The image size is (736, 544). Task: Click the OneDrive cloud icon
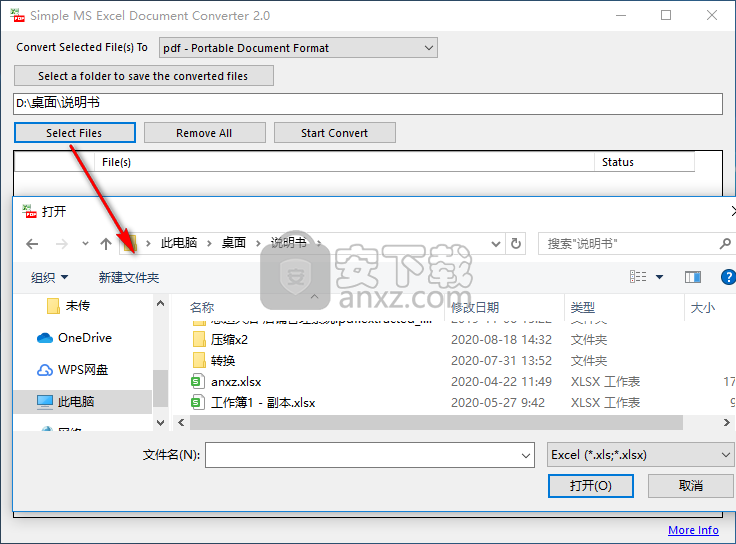click(x=45, y=337)
